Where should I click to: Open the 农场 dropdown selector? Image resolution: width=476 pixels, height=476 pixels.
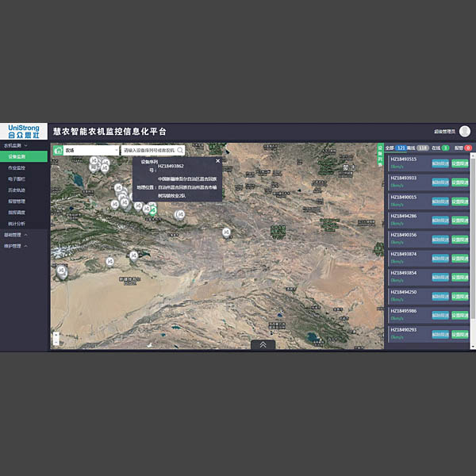90,149
